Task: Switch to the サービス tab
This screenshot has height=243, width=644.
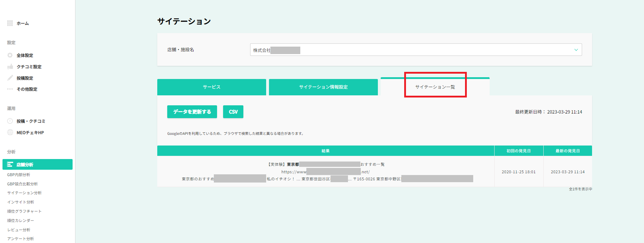Action: tap(211, 87)
